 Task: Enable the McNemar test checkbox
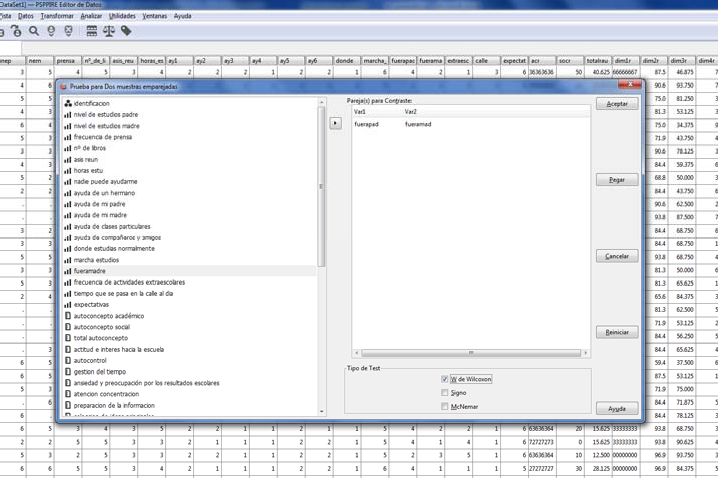tap(445, 407)
